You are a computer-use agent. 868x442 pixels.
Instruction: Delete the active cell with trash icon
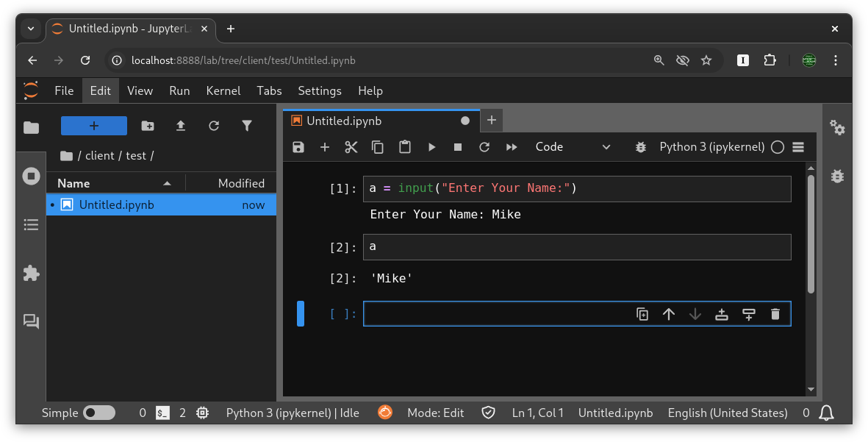(775, 314)
